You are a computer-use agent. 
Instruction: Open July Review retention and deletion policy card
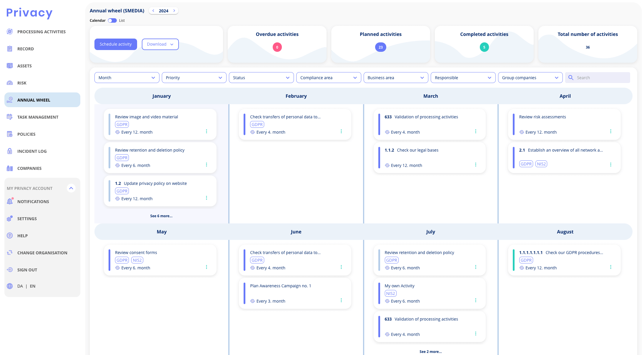coord(430,260)
